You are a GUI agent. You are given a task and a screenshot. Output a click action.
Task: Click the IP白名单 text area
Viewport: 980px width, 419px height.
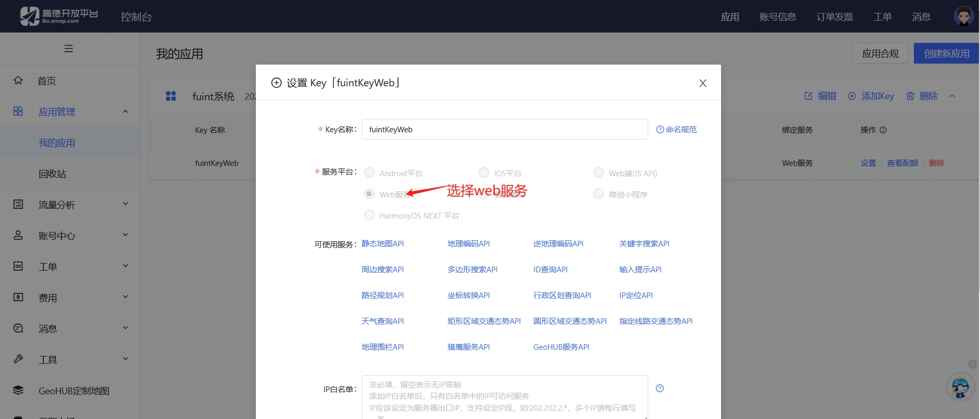pos(504,397)
